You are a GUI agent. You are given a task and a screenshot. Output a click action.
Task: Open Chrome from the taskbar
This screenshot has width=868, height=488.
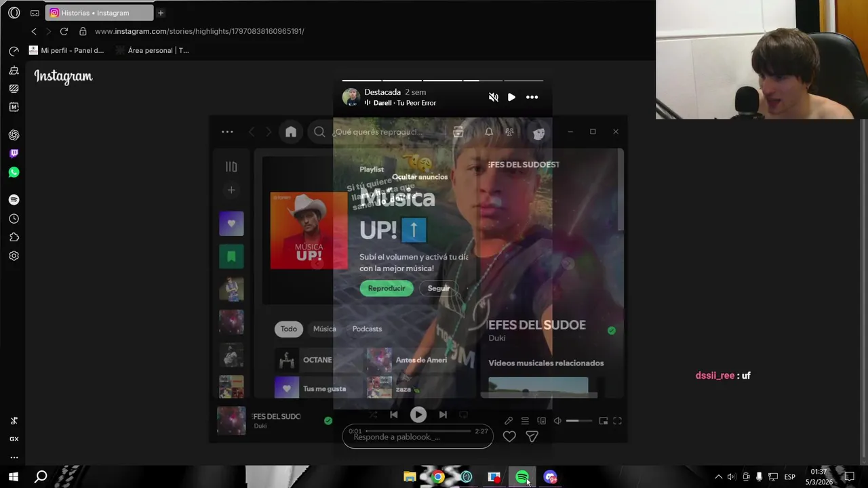point(438,477)
